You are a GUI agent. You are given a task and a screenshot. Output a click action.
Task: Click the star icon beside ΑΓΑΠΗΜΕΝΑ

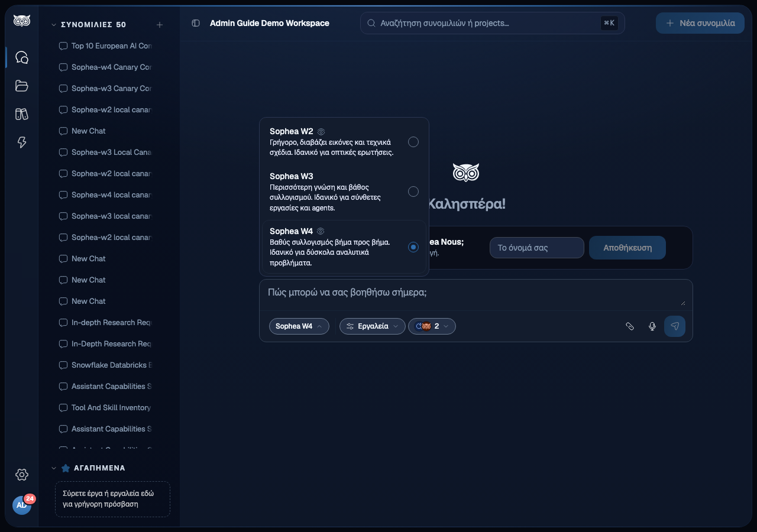66,468
